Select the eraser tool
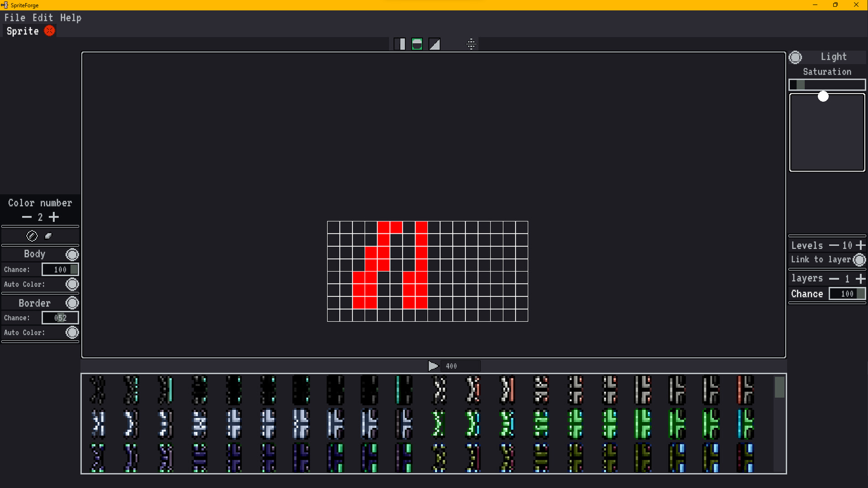Screen dimensions: 868x488 48,235
